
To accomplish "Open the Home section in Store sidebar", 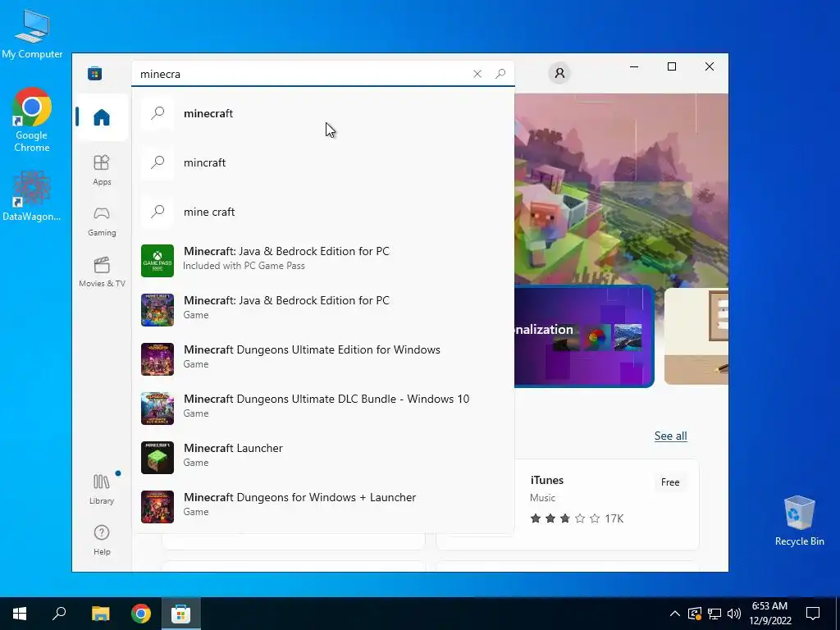I will [x=101, y=116].
